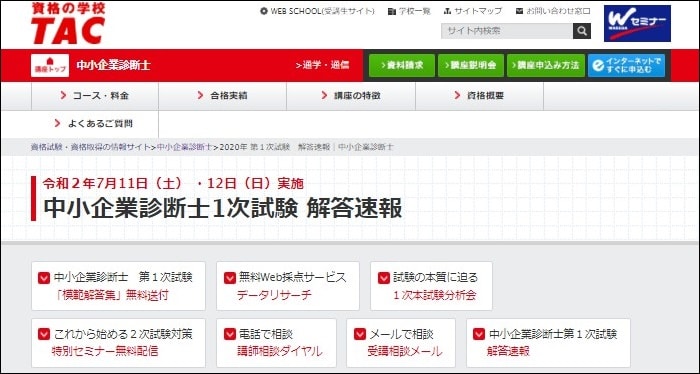Click the 講座トップ home icon
This screenshot has width=700, height=374.
50,65
